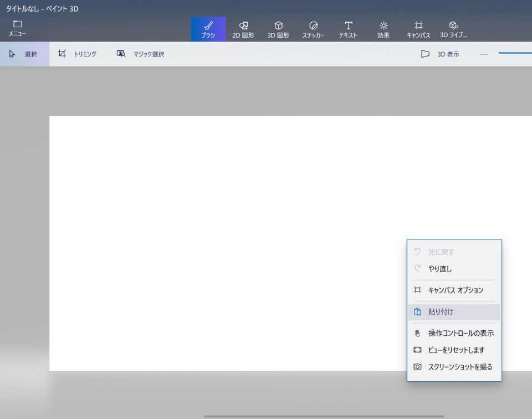Activate マジック選択 magic select
The image size is (532, 419).
[x=140, y=54]
